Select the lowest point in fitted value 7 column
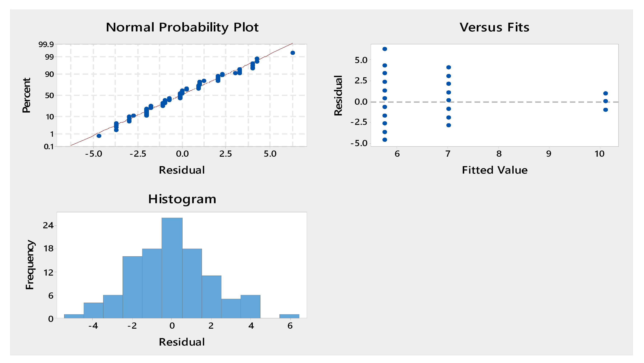The height and width of the screenshot is (363, 644). (449, 125)
